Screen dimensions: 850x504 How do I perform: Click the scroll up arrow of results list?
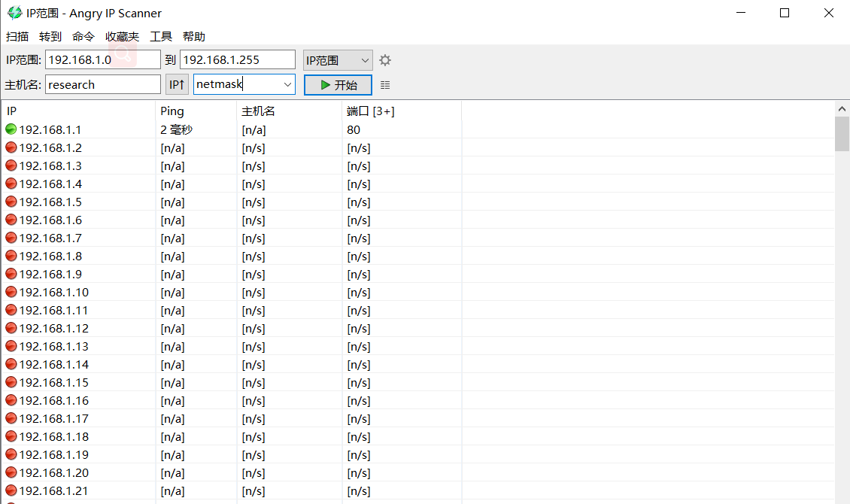pyautogui.click(x=842, y=109)
